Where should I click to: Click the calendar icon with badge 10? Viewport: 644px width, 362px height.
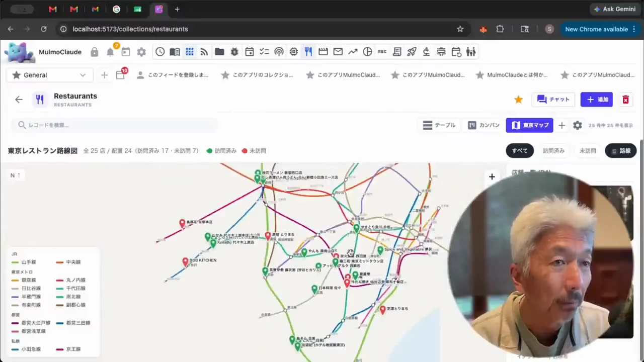click(x=121, y=74)
